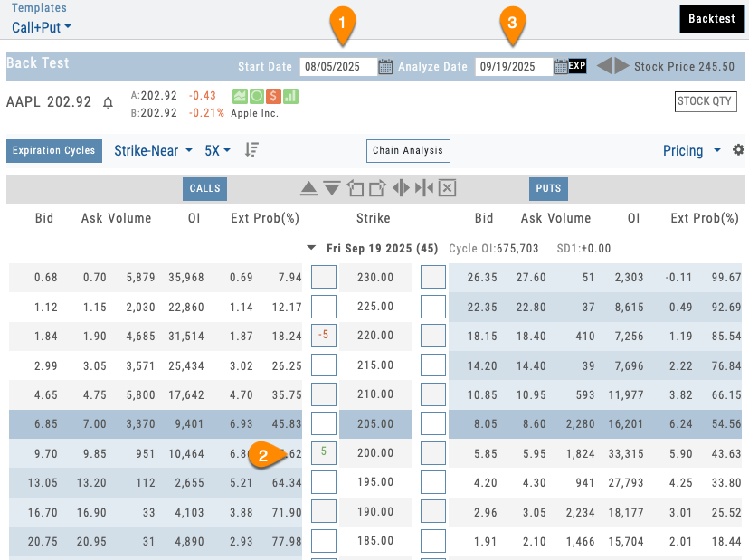Click the orange dollar sign icon

tap(273, 96)
